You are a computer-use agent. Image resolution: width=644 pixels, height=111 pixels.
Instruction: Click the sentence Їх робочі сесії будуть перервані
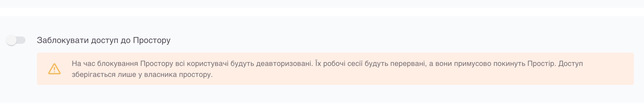[370, 64]
